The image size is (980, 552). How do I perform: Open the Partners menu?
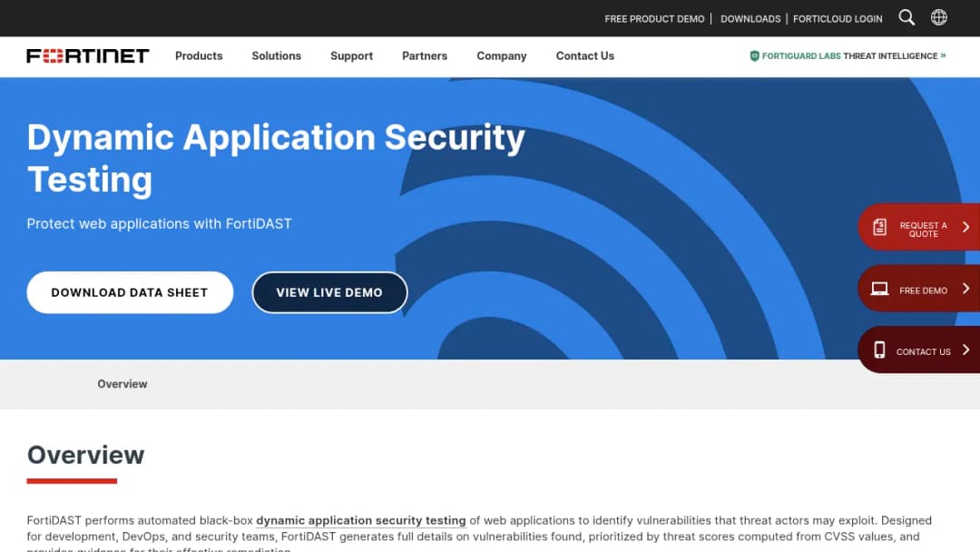pos(425,55)
